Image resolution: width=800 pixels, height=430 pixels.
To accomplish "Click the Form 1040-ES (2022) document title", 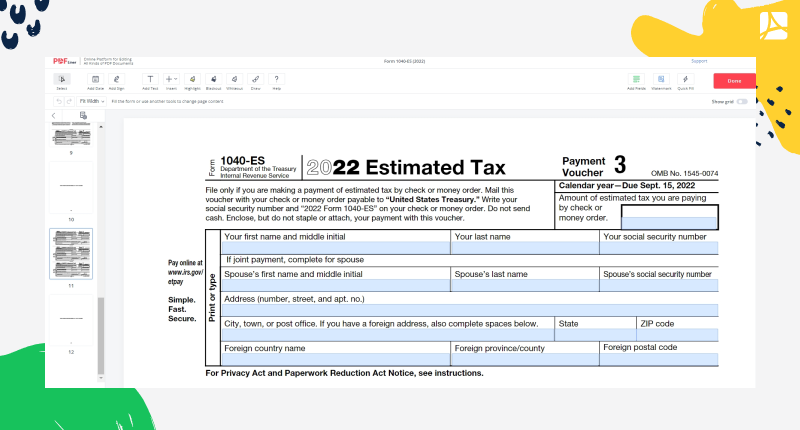I will click(404, 61).
